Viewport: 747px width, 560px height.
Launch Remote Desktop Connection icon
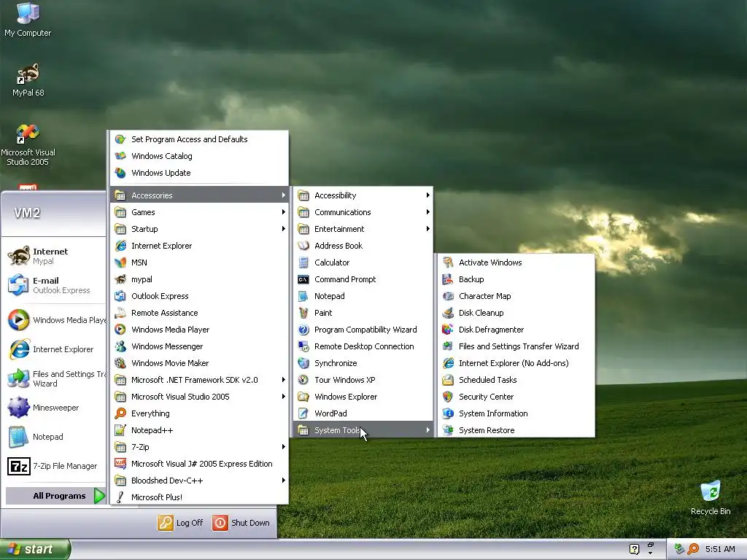[x=303, y=346]
